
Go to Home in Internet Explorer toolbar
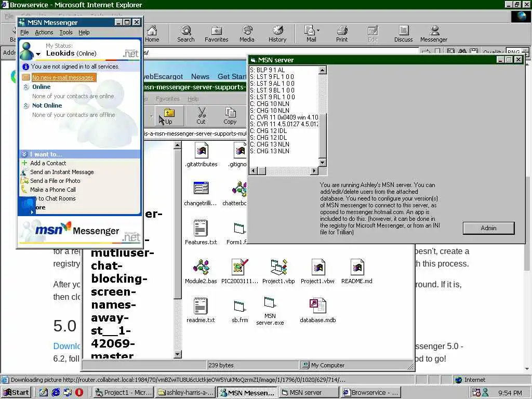152,34
